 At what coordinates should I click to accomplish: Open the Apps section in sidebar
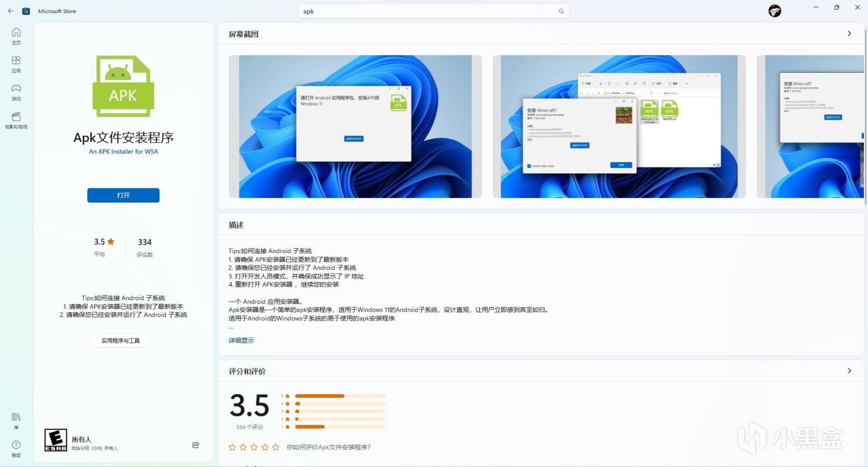(16, 64)
